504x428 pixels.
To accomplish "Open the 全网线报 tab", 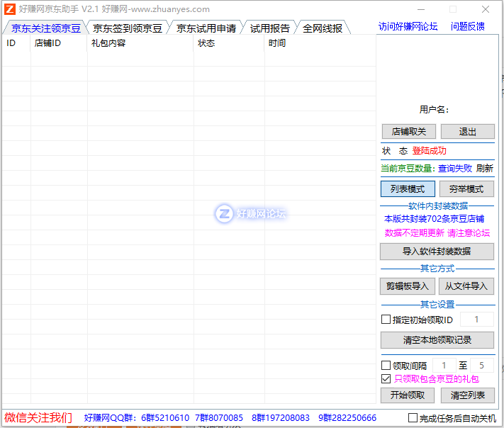I will [323, 28].
